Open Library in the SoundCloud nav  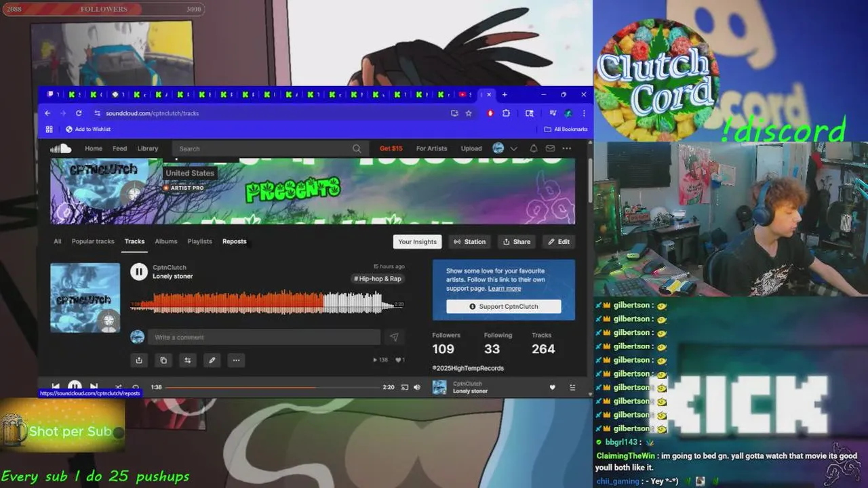click(x=148, y=148)
